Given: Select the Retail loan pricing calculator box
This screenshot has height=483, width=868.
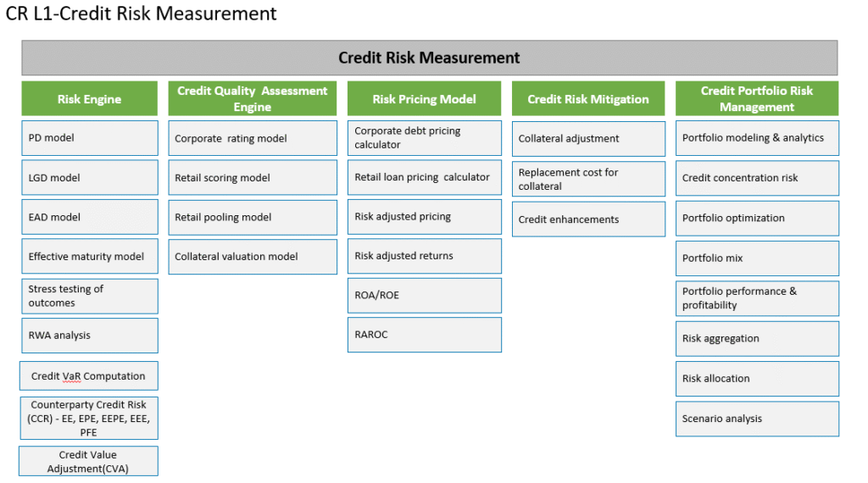Looking at the screenshot, I should (x=425, y=178).
